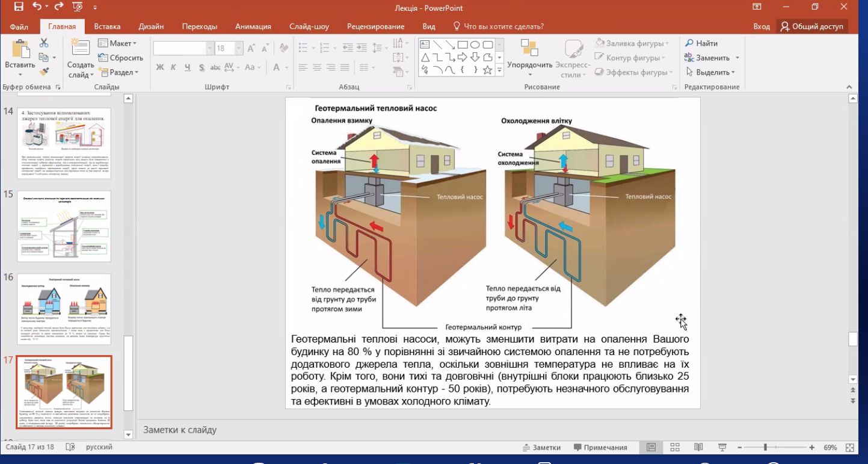This screenshot has height=464, width=868.
Task: Toggle the Примечания comments pane
Action: [x=600, y=447]
